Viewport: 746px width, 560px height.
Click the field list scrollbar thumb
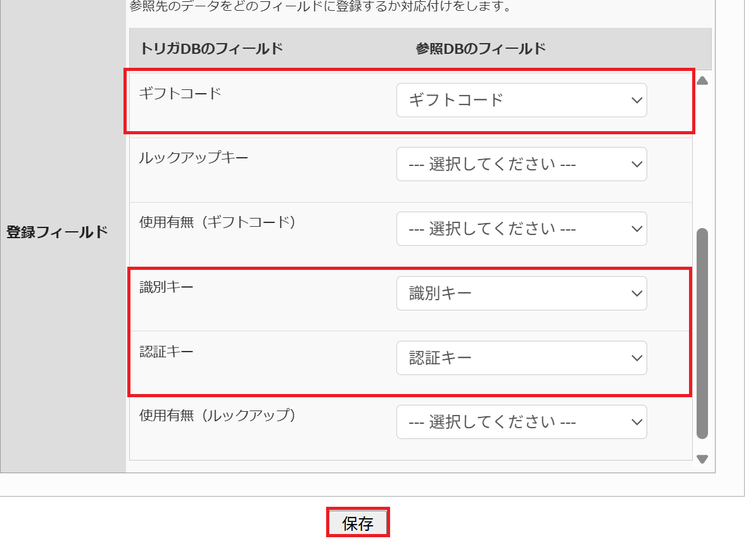702,333
